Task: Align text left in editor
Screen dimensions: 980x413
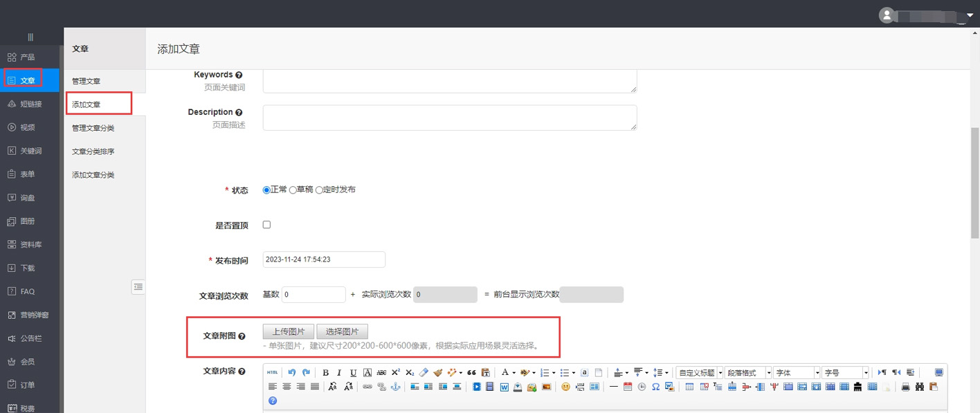Action: pos(273,387)
